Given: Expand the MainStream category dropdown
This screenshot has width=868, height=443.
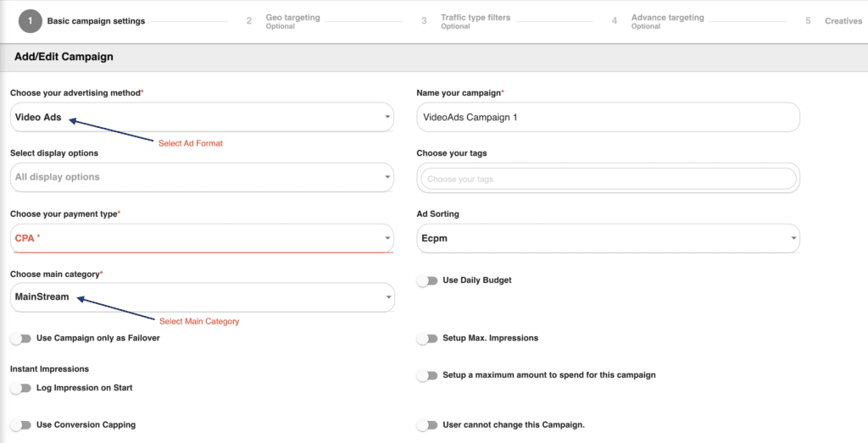Looking at the screenshot, I should pyautogui.click(x=202, y=297).
